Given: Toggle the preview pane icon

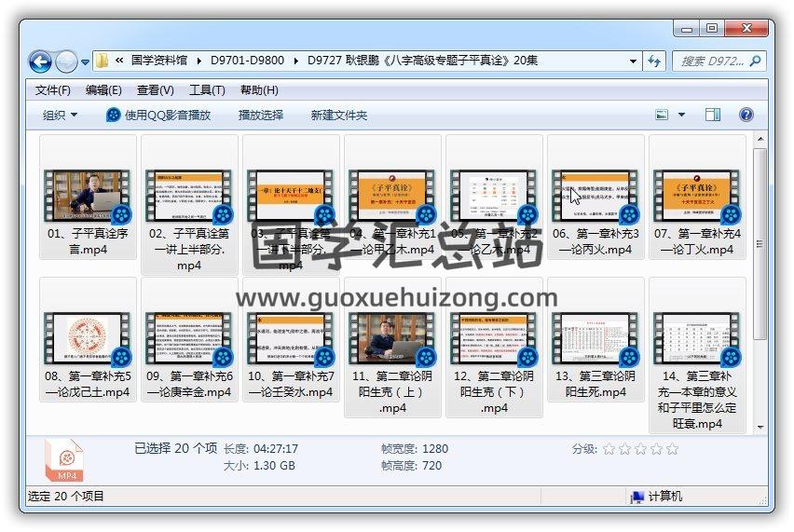Looking at the screenshot, I should [x=713, y=115].
